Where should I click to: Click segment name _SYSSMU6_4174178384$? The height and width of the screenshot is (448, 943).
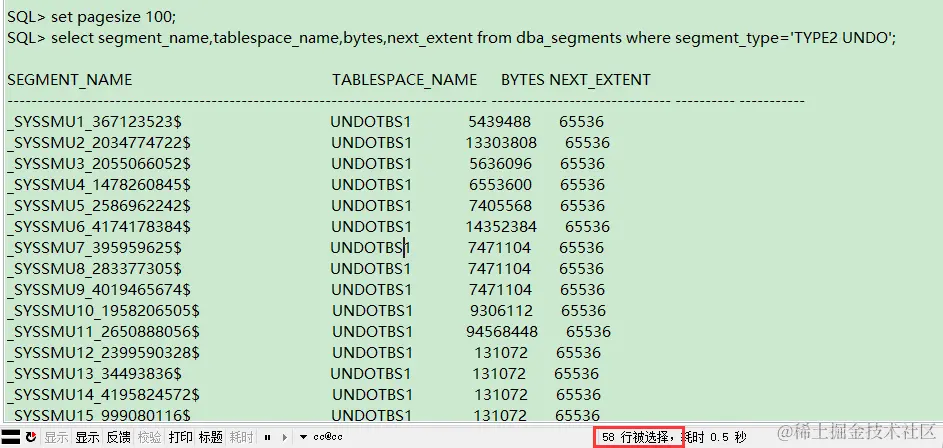coord(99,227)
